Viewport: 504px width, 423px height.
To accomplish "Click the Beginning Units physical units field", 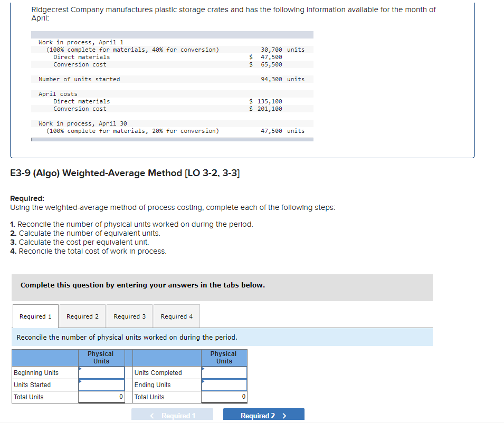I will point(101,372).
